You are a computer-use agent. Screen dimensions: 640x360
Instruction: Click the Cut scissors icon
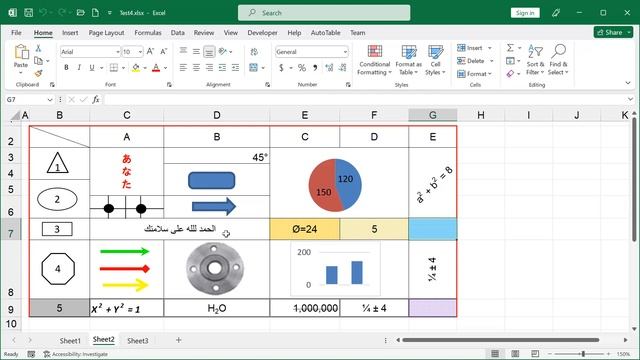[x=38, y=48]
